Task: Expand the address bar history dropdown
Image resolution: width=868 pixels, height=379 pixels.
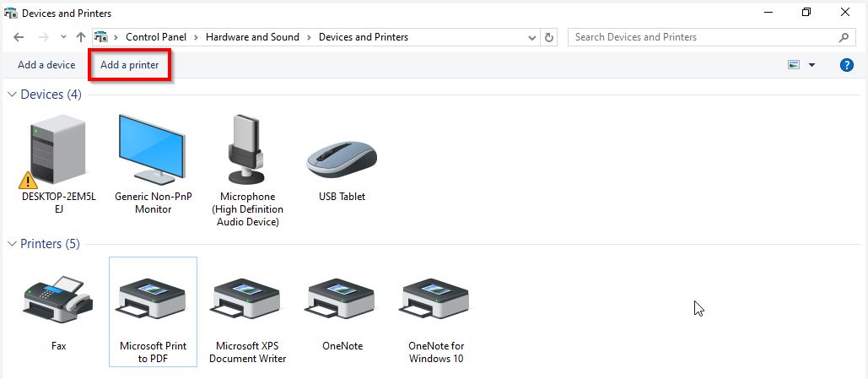Action: pos(531,37)
